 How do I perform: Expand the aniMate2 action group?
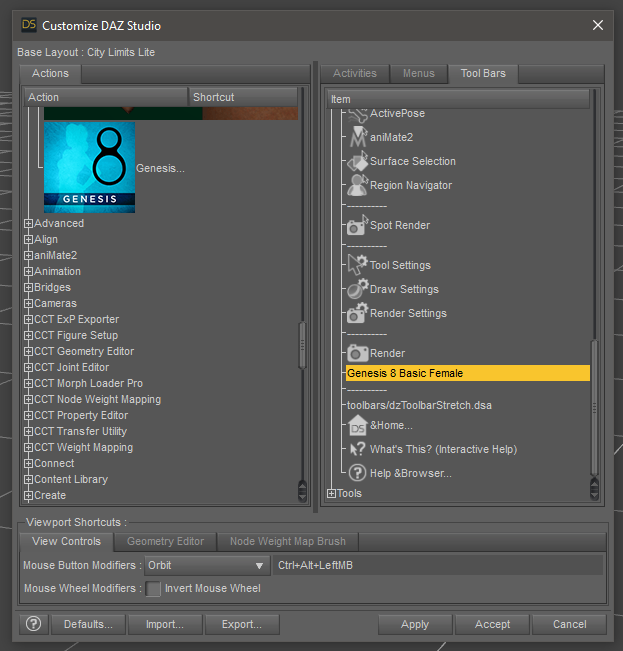28,255
